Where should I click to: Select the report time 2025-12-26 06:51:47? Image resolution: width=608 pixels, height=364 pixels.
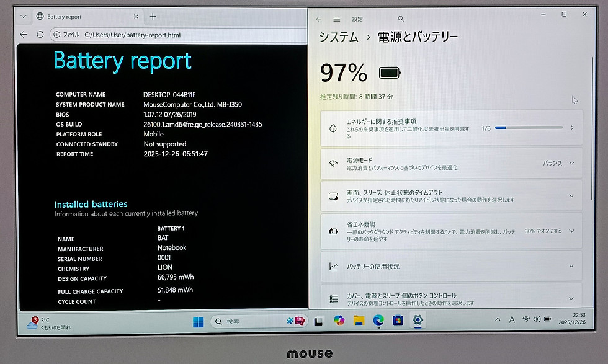176,154
